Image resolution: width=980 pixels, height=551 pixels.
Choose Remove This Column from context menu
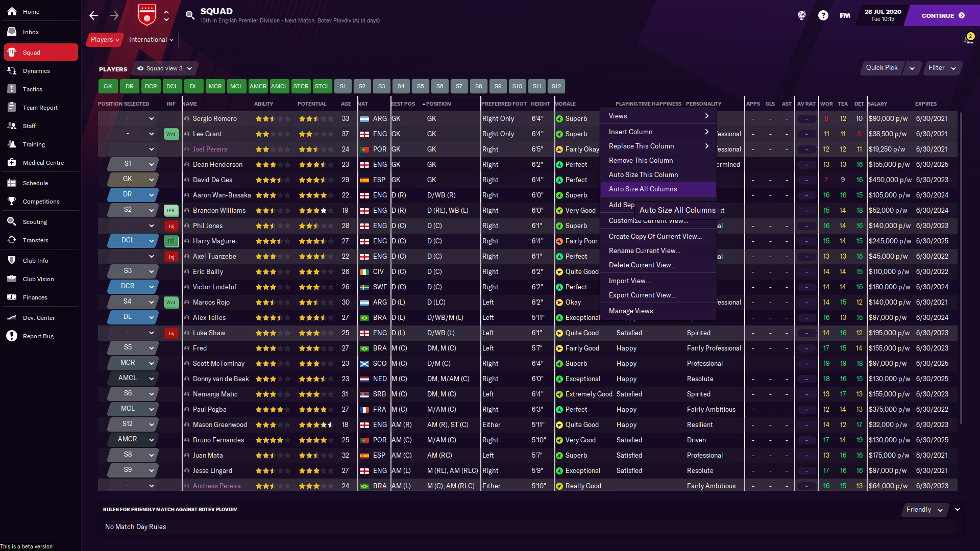(x=641, y=160)
